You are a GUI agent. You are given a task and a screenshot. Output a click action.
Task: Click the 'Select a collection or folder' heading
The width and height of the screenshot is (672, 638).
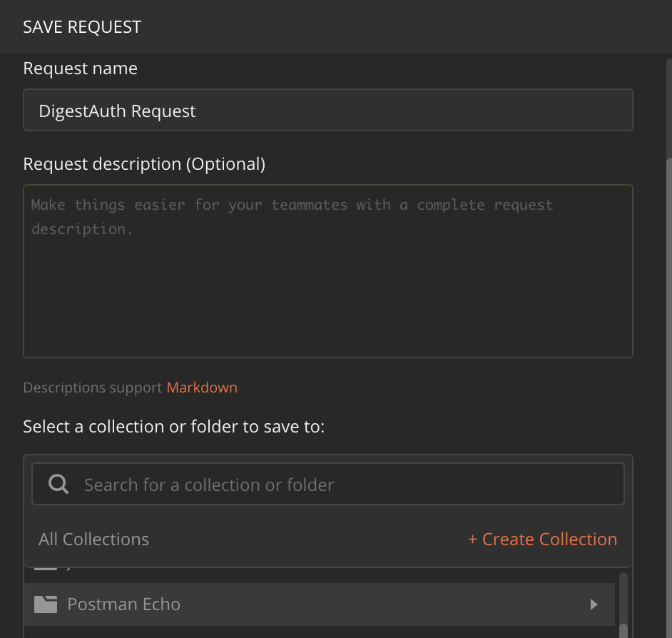[x=173, y=427]
